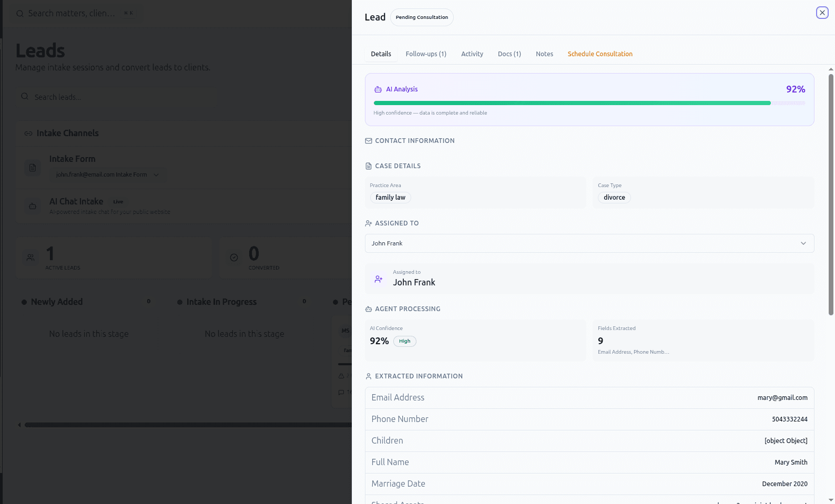835x504 pixels.
Task: Click the AI Chat Intake bot icon
Action: pos(33,206)
